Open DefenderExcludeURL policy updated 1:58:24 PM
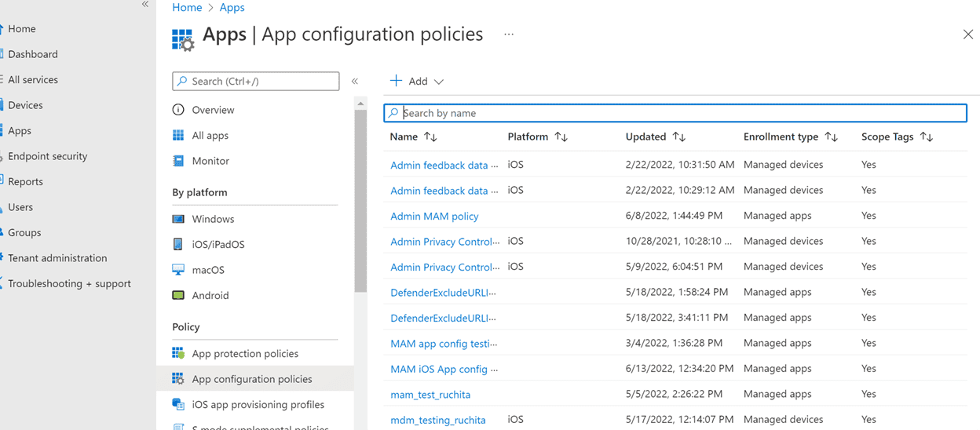 (444, 293)
